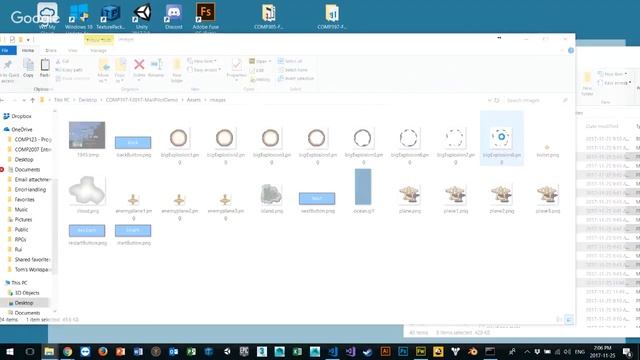Cut the selected file via ribbon
The width and height of the screenshot is (640, 360).
[62, 61]
